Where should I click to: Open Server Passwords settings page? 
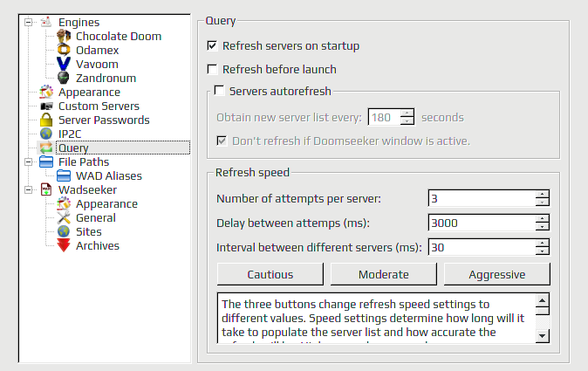(104, 120)
